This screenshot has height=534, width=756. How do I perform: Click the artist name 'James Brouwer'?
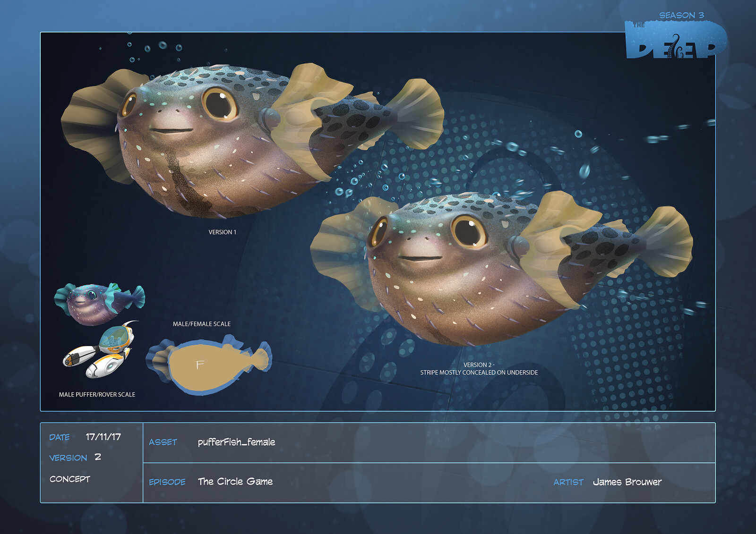pyautogui.click(x=627, y=482)
